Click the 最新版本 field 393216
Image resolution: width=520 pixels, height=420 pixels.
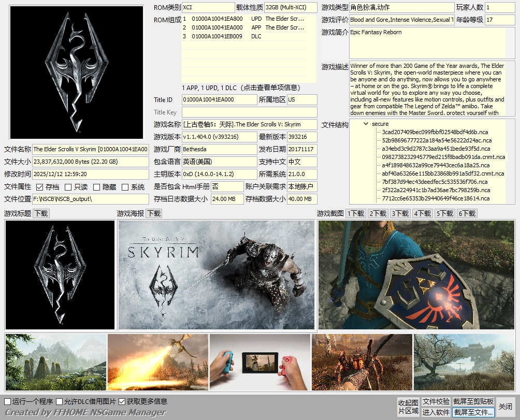(x=302, y=137)
